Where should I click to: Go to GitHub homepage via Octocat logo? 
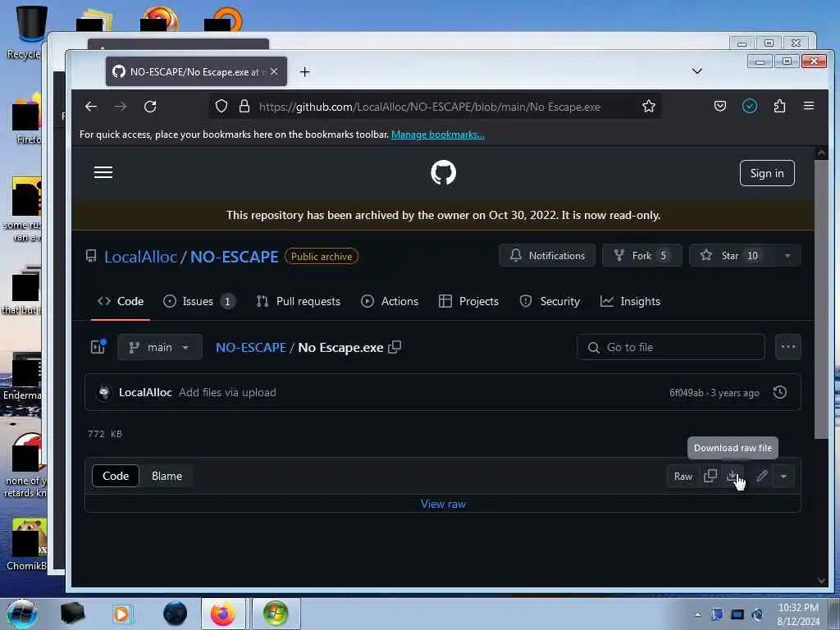coord(443,172)
